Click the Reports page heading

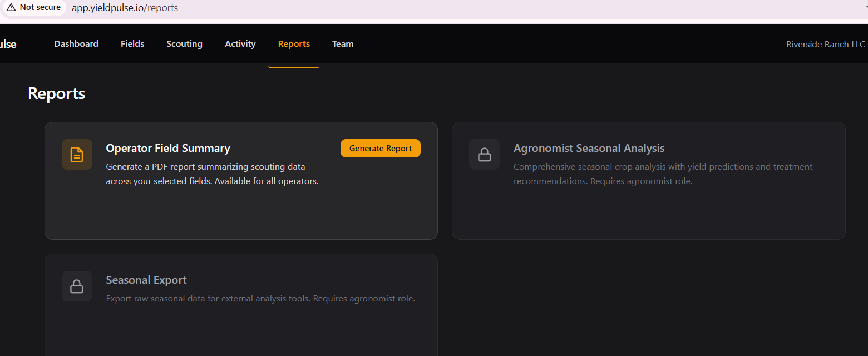click(x=57, y=93)
